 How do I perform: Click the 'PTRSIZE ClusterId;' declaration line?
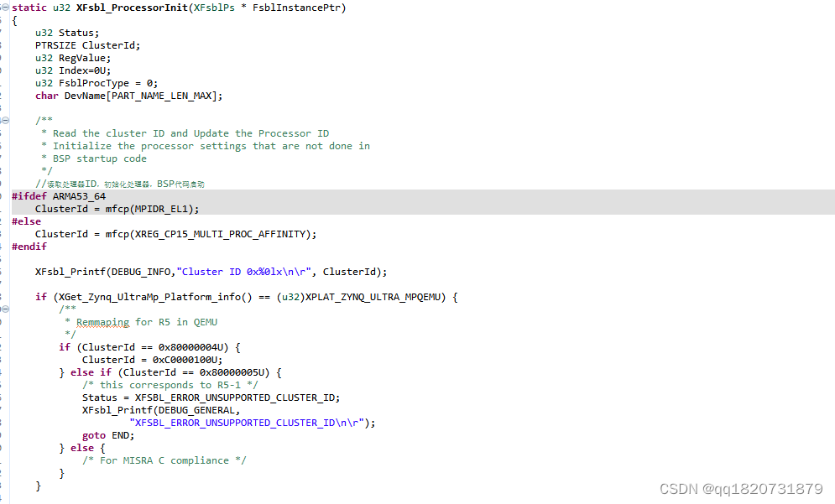pos(88,46)
